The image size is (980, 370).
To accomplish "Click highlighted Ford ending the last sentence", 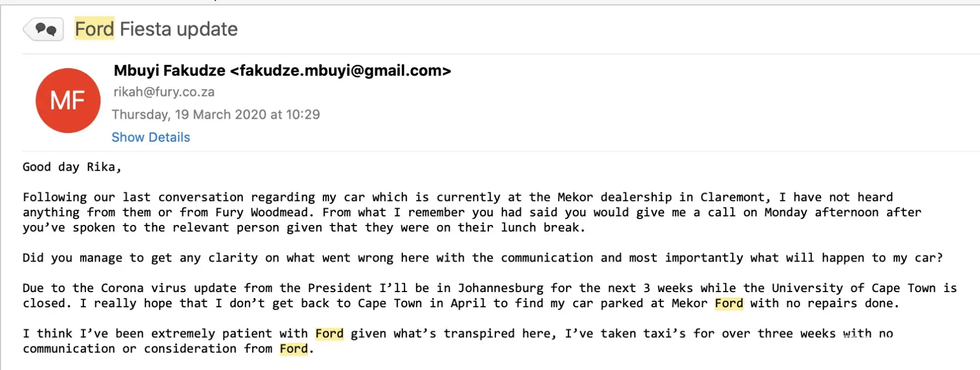I will coord(294,349).
